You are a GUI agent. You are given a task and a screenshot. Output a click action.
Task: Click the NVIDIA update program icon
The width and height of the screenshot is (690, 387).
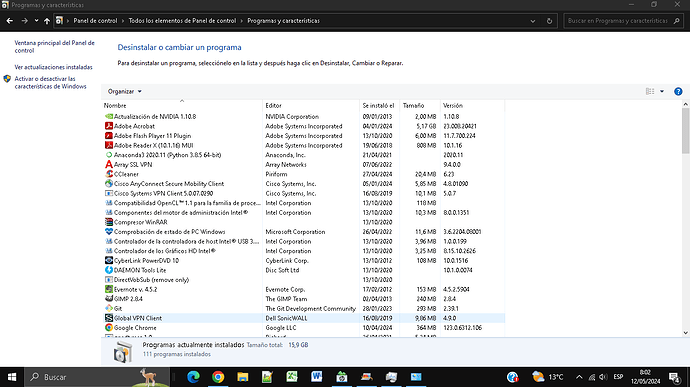(109, 117)
